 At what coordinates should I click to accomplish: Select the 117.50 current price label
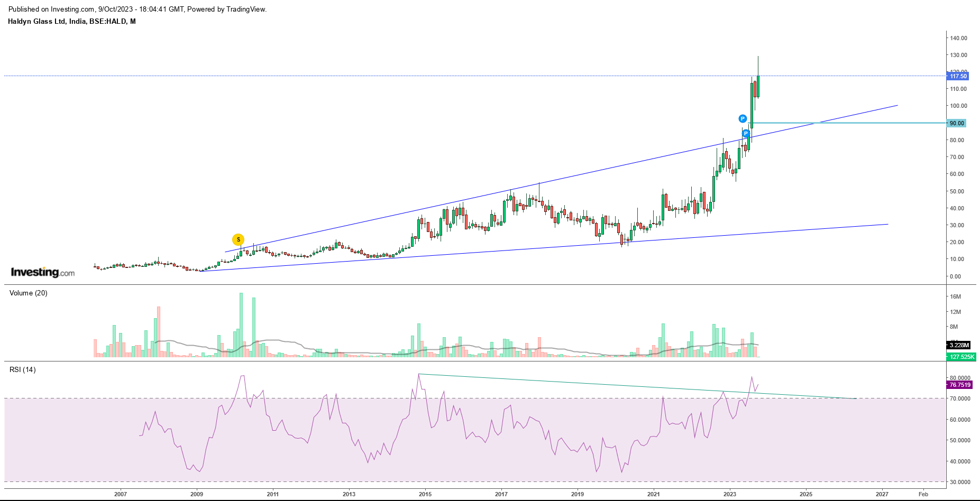pos(958,76)
